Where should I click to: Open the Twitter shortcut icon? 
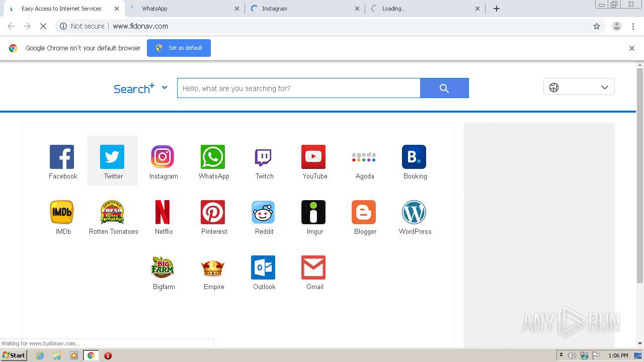(112, 157)
